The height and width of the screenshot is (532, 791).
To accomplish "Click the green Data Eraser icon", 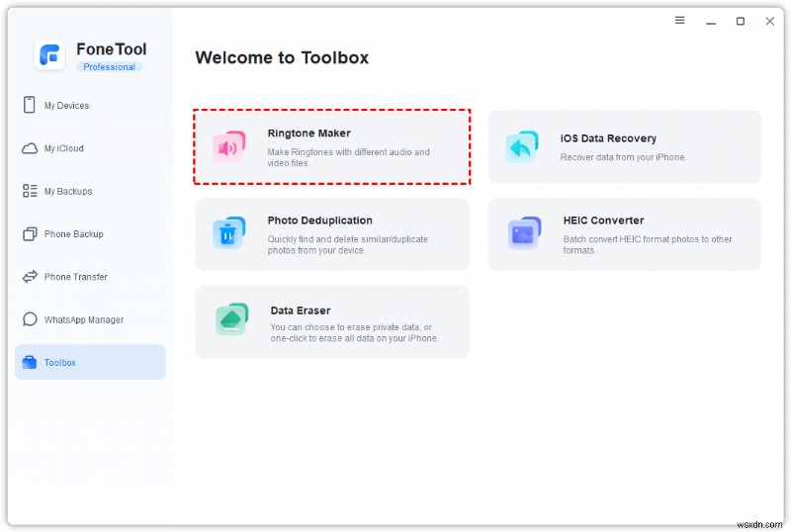I will point(232,319).
